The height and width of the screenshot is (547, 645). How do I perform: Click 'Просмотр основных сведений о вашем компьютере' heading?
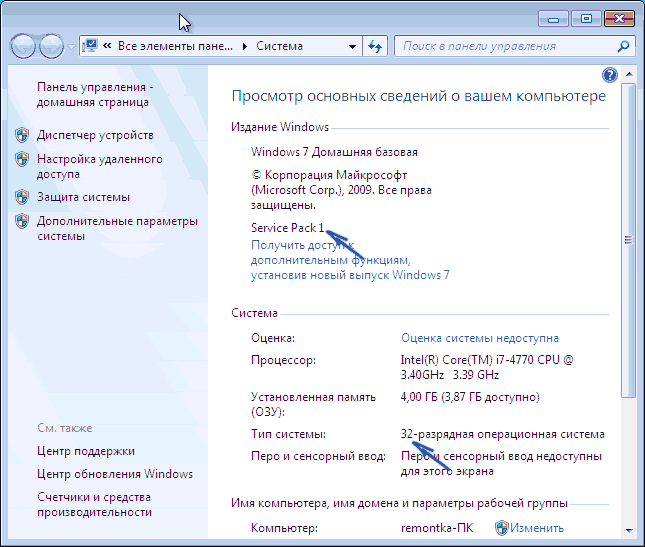coord(418,96)
